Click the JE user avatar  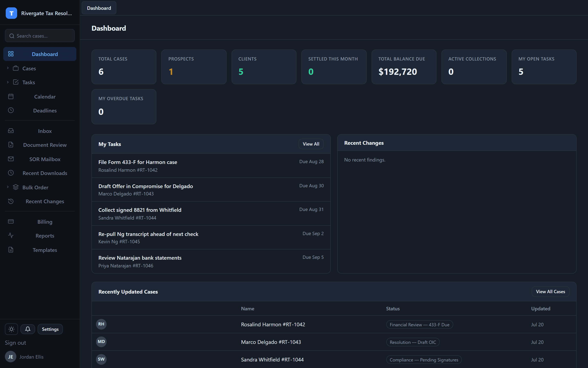tap(10, 357)
